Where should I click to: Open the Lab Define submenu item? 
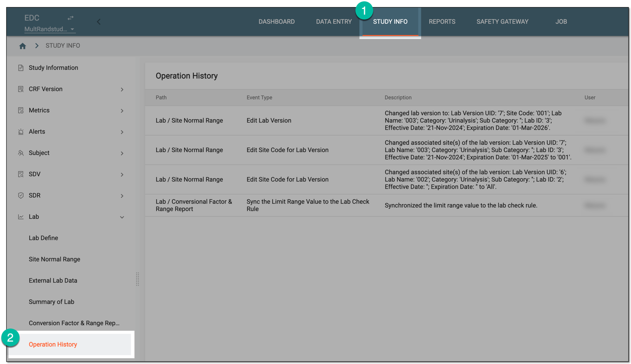click(x=43, y=238)
